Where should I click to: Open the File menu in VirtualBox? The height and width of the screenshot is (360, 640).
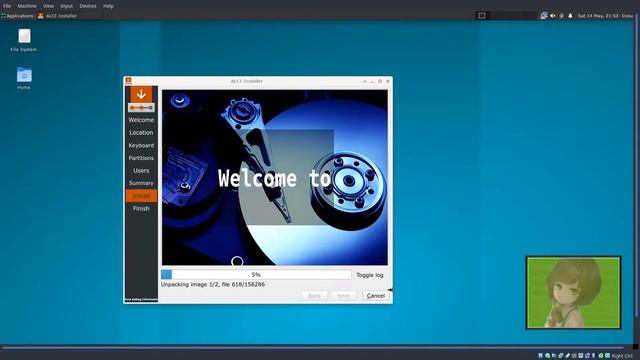click(7, 6)
